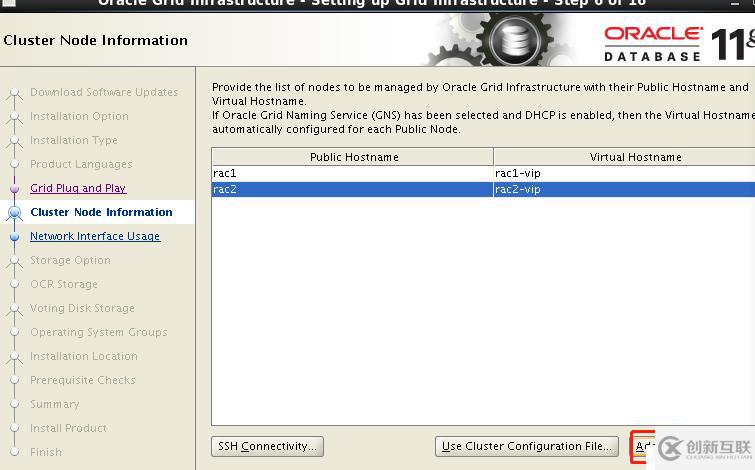Click Voting Disk Storage step
The image size is (755, 470).
[x=82, y=308]
